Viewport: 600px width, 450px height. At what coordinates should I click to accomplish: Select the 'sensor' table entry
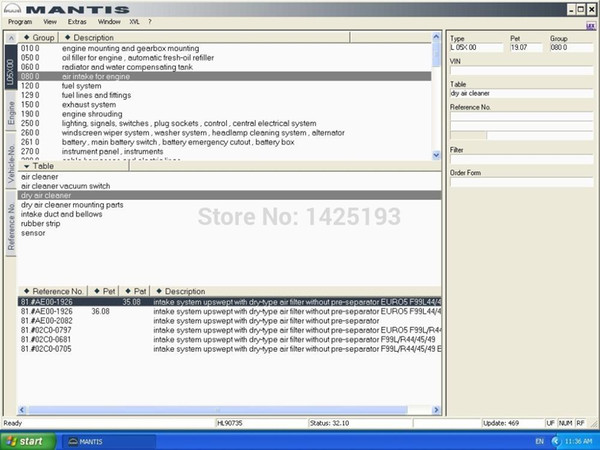(x=230, y=233)
